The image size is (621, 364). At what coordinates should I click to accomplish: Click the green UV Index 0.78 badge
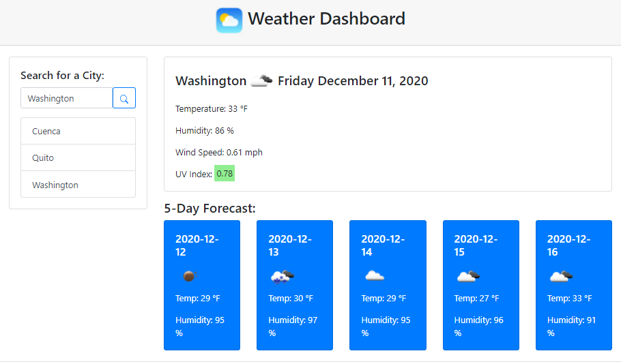pos(225,174)
